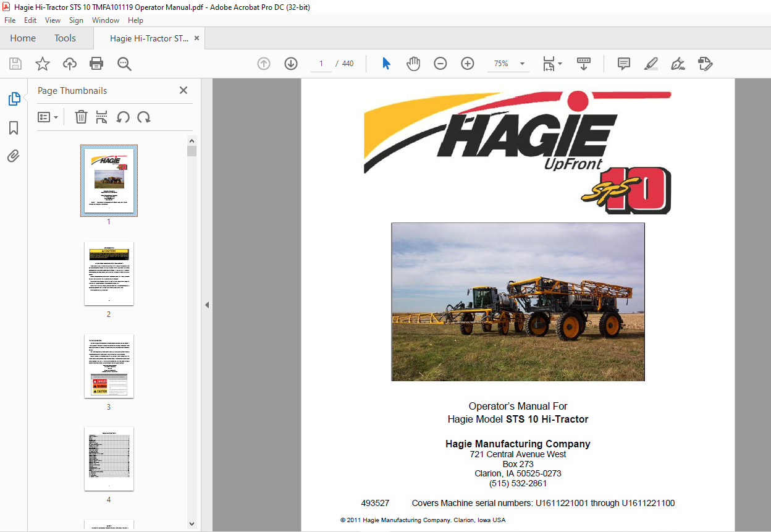
Task: Rotate page clockwise
Action: point(144,117)
